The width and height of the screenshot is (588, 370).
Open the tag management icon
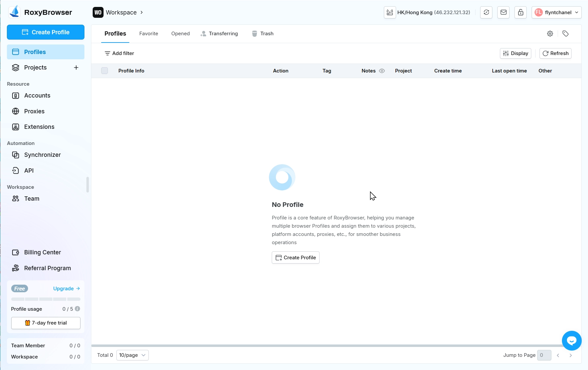click(x=565, y=34)
